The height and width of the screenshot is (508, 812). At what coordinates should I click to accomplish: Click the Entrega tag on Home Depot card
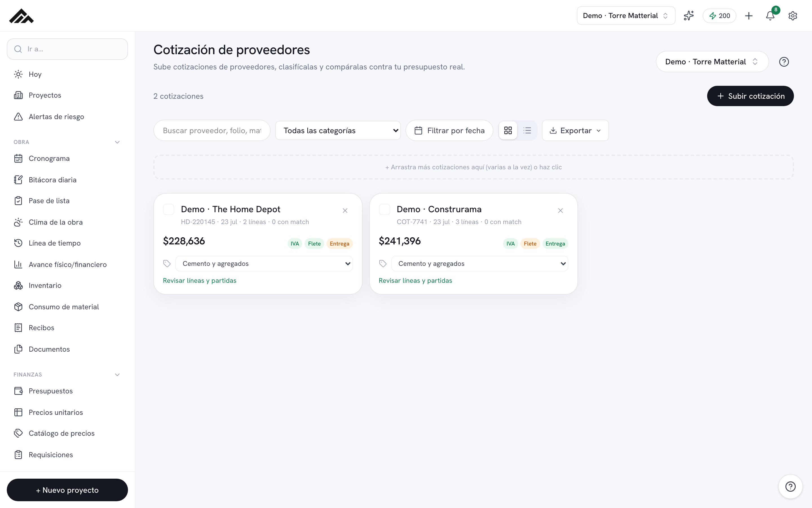pos(339,244)
